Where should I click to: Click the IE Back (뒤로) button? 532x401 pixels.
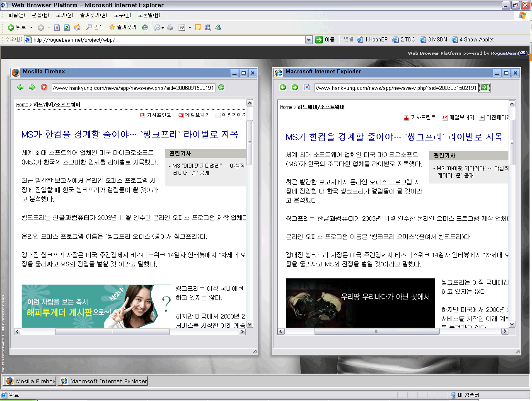point(17,27)
